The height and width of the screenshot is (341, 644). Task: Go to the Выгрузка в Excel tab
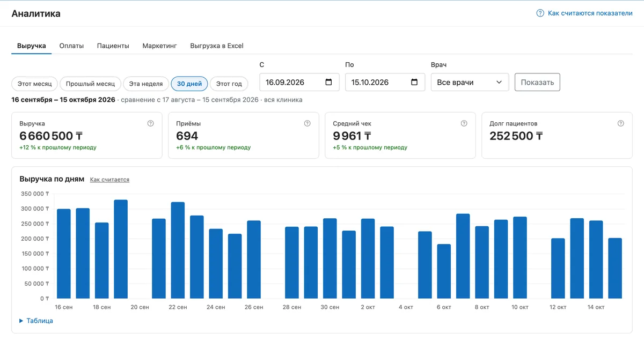tap(217, 46)
